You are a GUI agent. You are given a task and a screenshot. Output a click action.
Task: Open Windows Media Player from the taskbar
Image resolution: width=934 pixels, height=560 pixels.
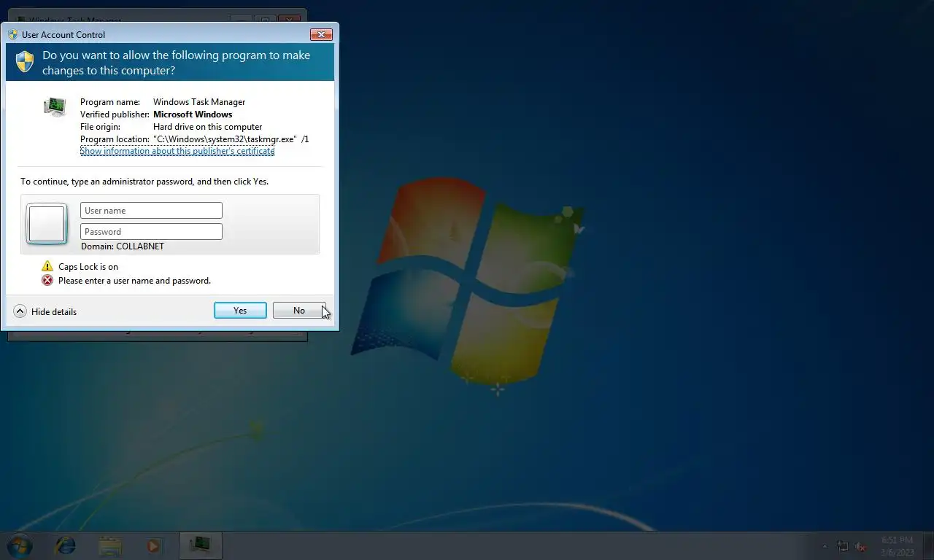coord(154,545)
